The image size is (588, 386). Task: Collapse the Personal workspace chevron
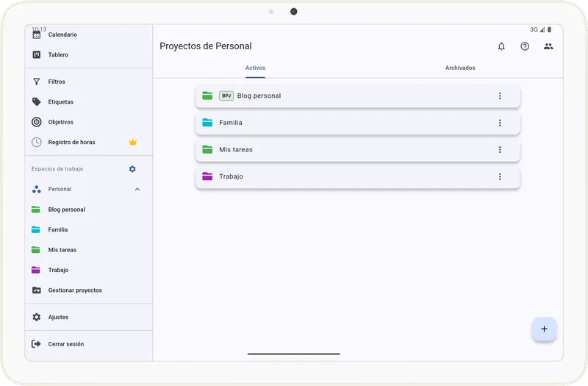[x=137, y=189]
